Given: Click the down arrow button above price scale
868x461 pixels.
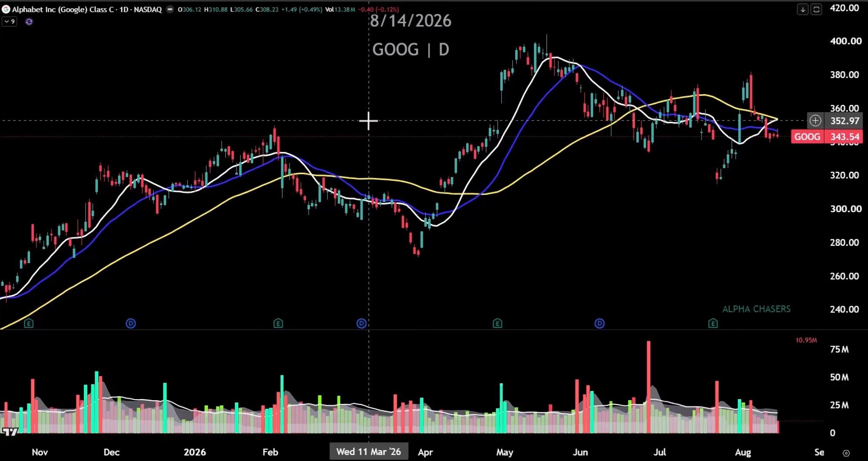Looking at the screenshot, I should [803, 9].
